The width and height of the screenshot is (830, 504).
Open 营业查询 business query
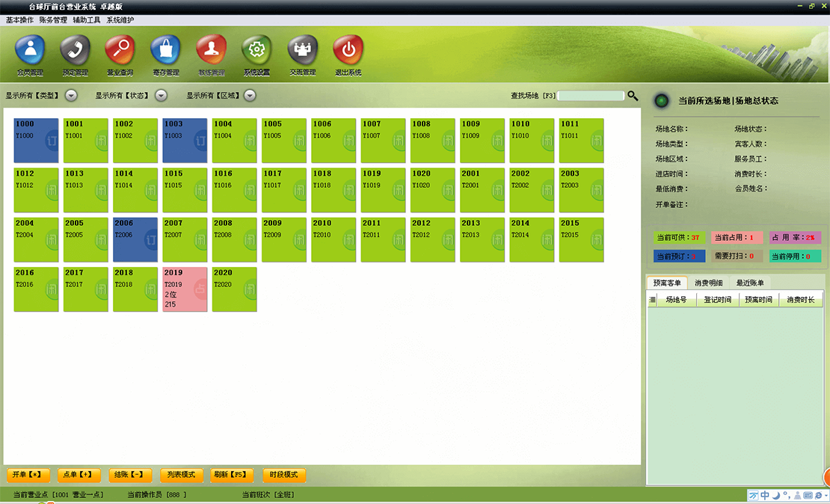click(120, 55)
